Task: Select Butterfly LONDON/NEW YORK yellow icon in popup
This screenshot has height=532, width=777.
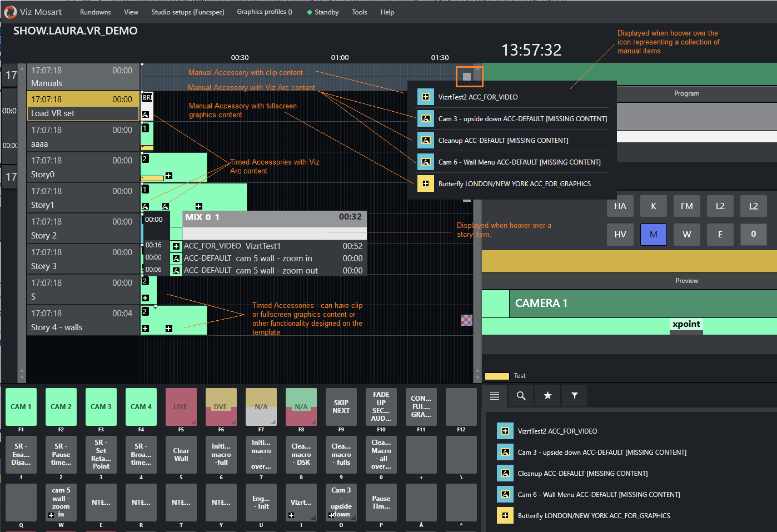Action: tap(426, 183)
